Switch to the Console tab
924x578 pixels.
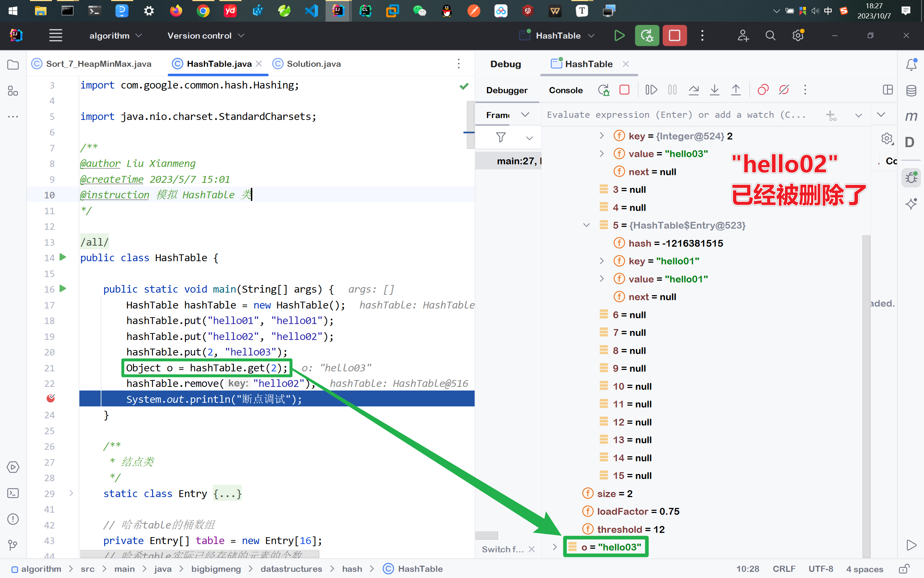coord(566,90)
